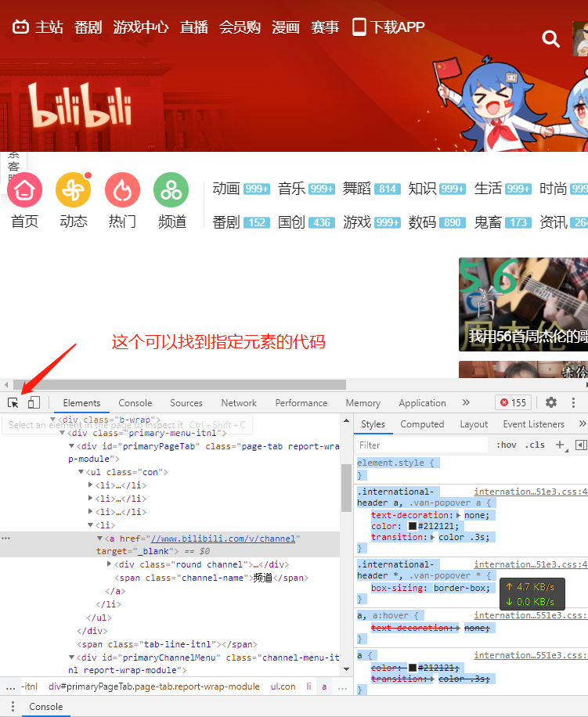This screenshot has height=717, width=588.
Task: Click the user avatar in the header
Action: click(580, 39)
